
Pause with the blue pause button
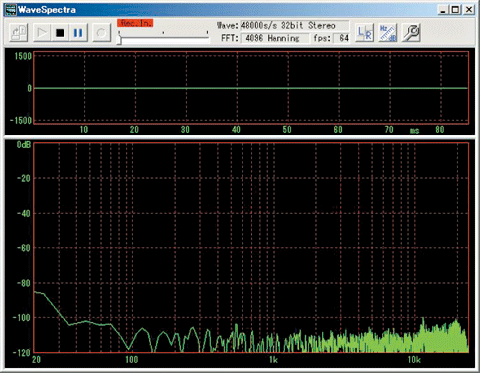(78, 33)
